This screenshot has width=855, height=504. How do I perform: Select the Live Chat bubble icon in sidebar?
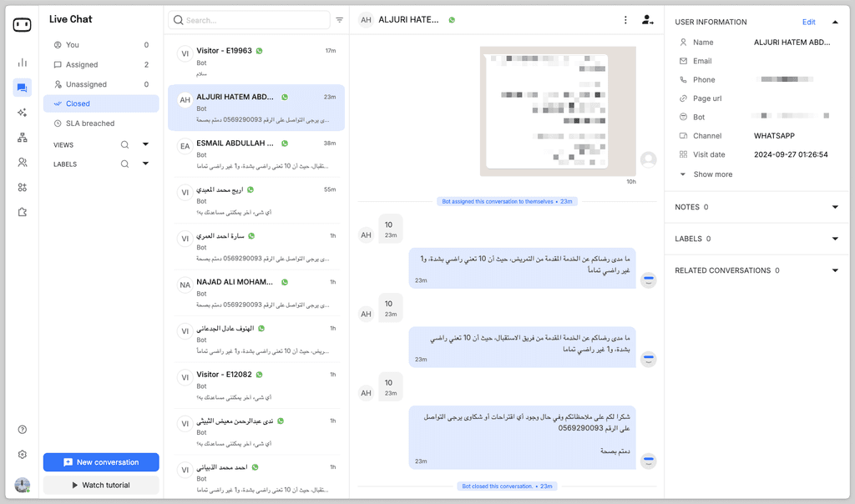coord(22,87)
